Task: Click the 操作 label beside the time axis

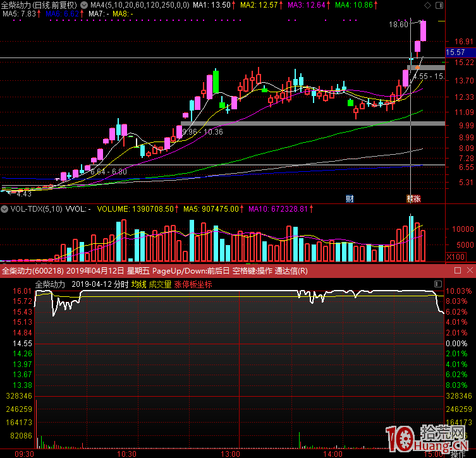Action: [x=458, y=454]
